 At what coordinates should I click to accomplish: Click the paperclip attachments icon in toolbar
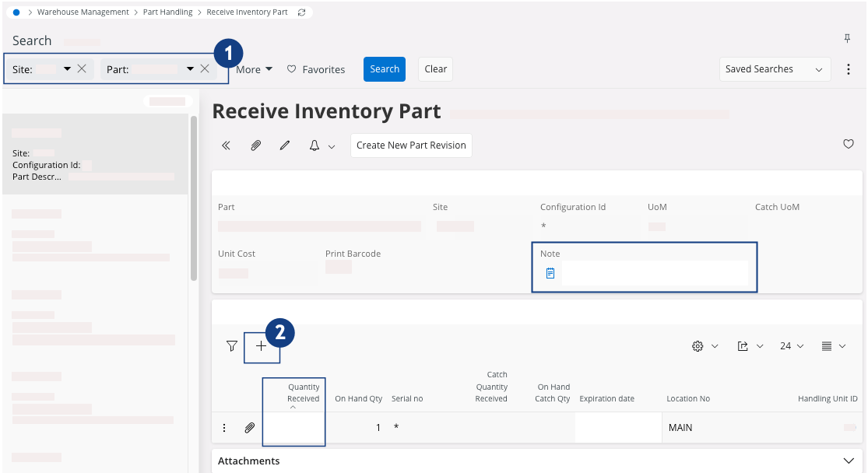point(255,145)
